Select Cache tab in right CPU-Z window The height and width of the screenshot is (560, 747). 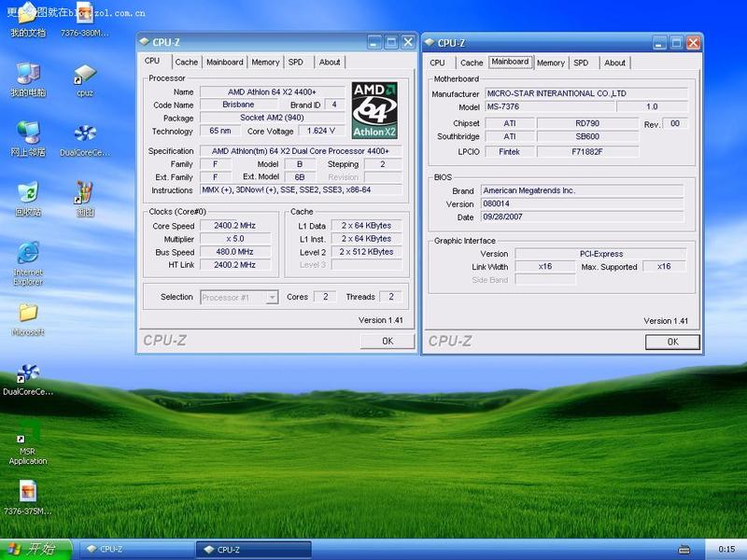pos(472,63)
